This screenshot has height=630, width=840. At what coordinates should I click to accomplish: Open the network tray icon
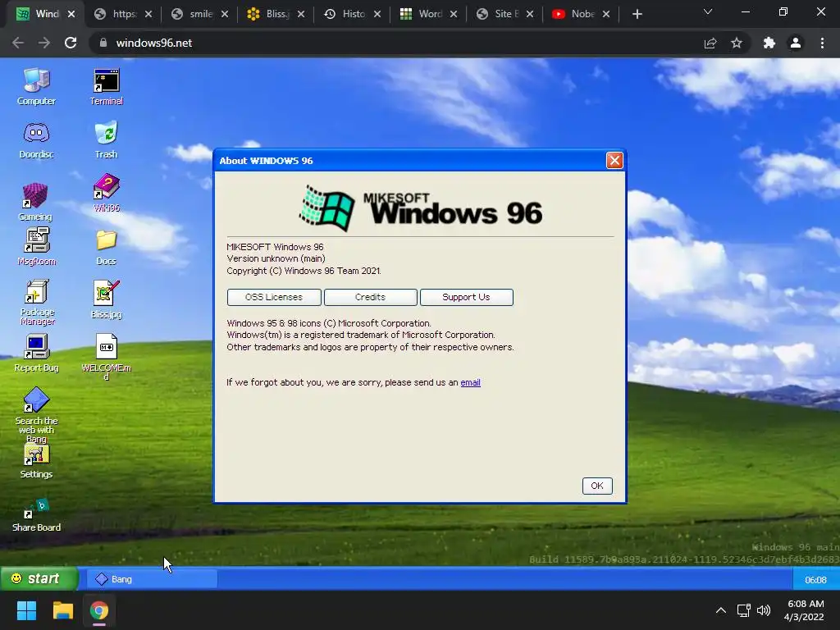(743, 610)
